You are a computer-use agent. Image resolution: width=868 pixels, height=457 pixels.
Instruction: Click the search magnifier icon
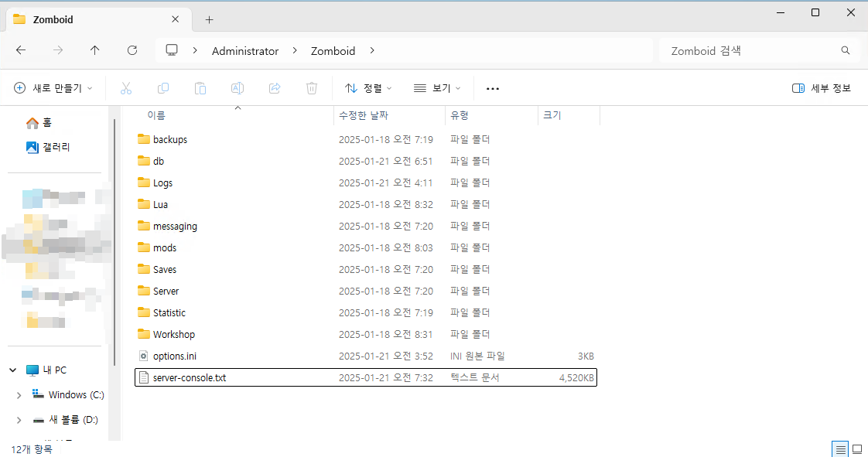[846, 50]
